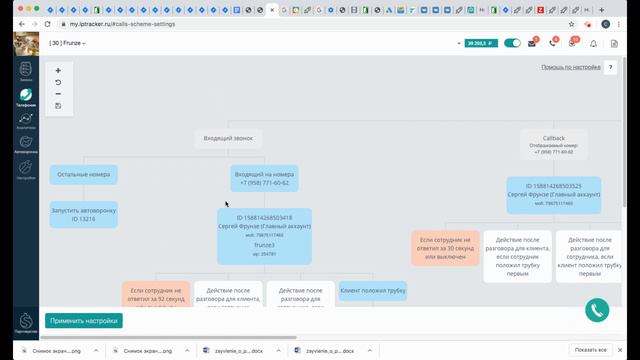Open the missed calls phone icon
Viewport: 640px width, 360px height.
tap(552, 43)
